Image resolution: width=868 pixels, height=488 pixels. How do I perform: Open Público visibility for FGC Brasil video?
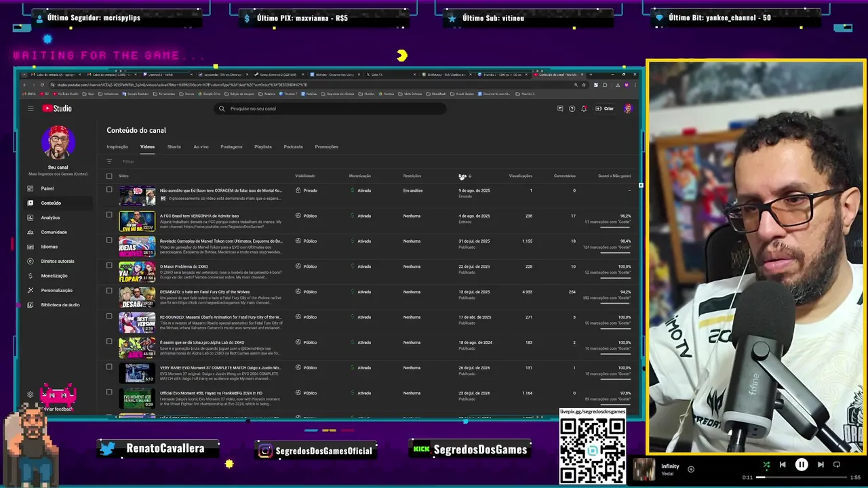click(307, 216)
